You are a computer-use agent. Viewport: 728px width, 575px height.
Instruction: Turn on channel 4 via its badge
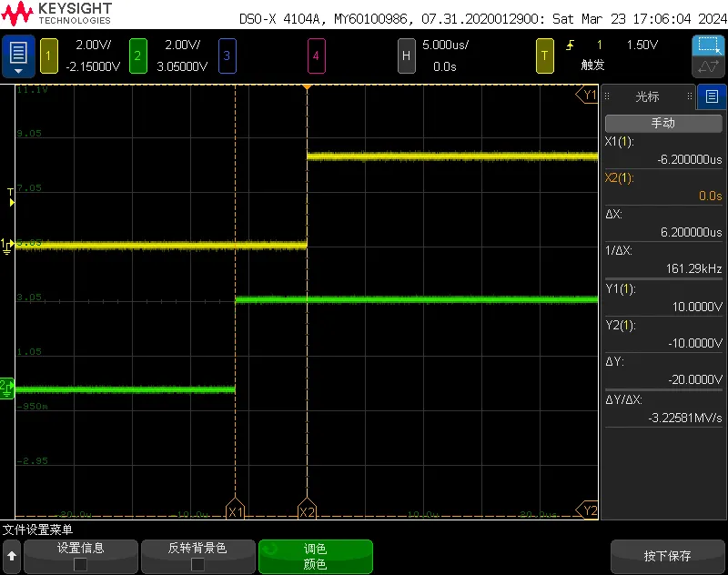pyautogui.click(x=316, y=56)
